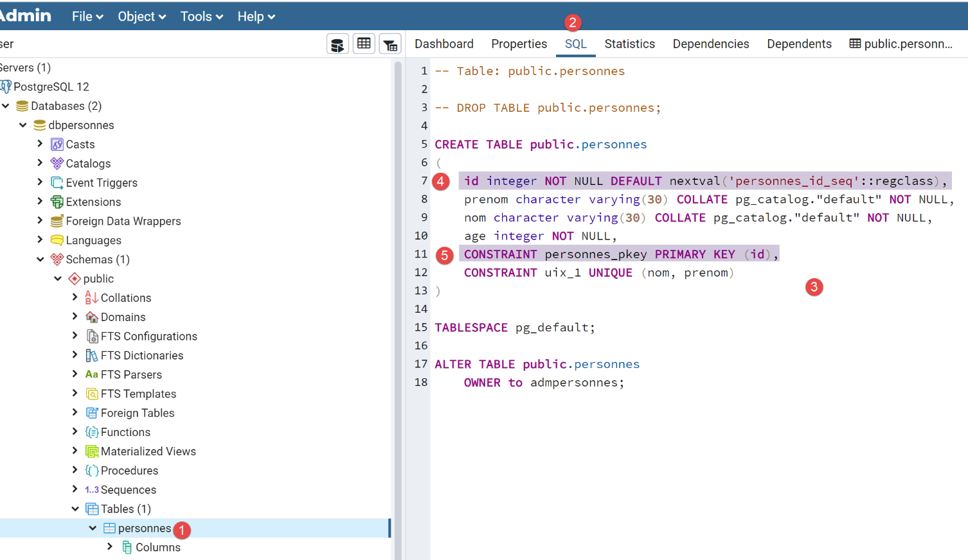Click the Query Tool database icon
The width and height of the screenshot is (968, 560).
tap(337, 44)
